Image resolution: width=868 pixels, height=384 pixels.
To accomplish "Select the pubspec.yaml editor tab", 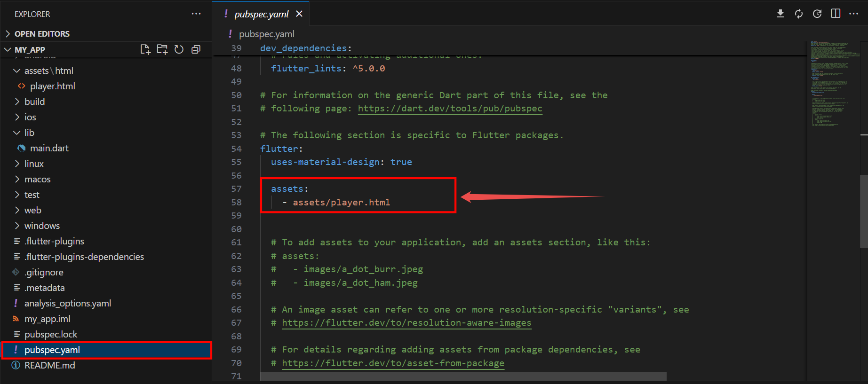I will click(262, 14).
